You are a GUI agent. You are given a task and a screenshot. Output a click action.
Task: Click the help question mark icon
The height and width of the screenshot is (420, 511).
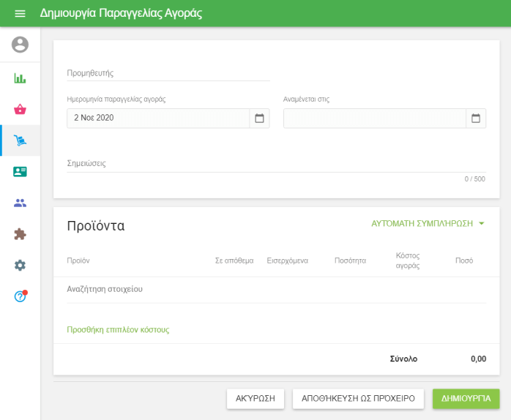click(x=20, y=296)
